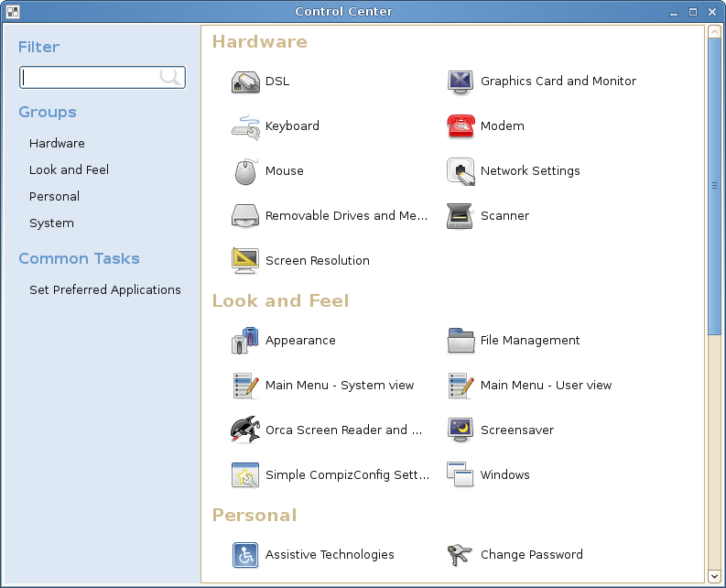The image size is (726, 588).
Task: Click the Orca Screen Reader whale icon
Action: click(245, 430)
